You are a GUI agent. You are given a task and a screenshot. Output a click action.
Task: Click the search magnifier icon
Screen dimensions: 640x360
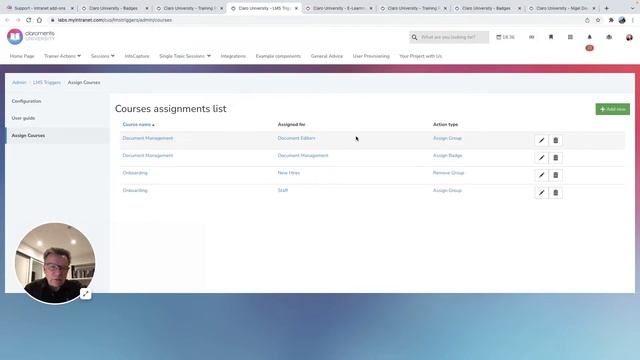[414, 37]
